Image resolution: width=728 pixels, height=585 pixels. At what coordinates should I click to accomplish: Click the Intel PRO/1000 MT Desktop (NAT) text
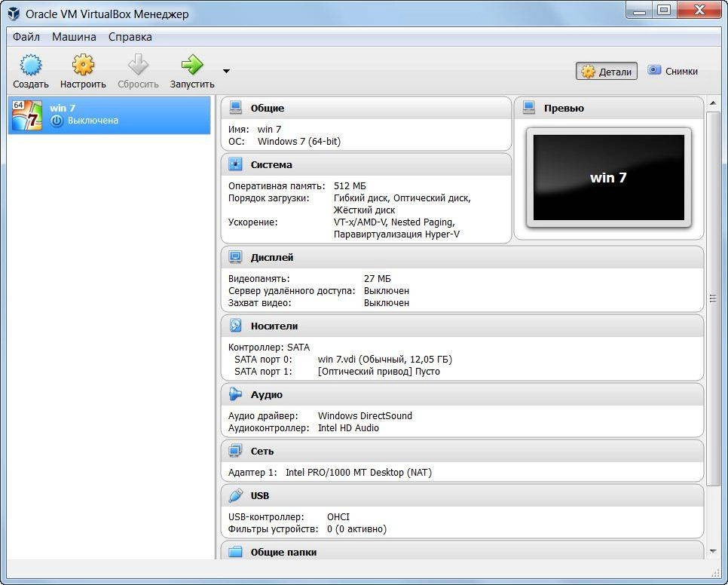coord(359,473)
